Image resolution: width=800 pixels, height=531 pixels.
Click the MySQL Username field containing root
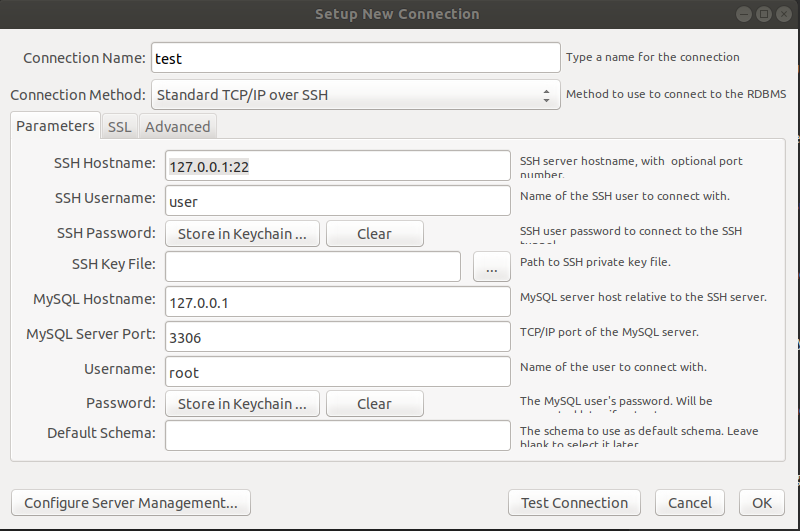pyautogui.click(x=337, y=372)
